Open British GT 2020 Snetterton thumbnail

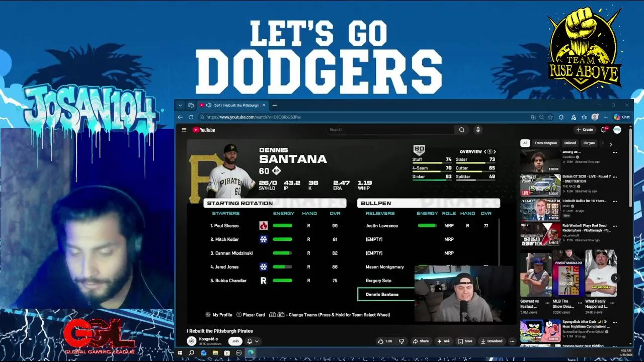540,185
